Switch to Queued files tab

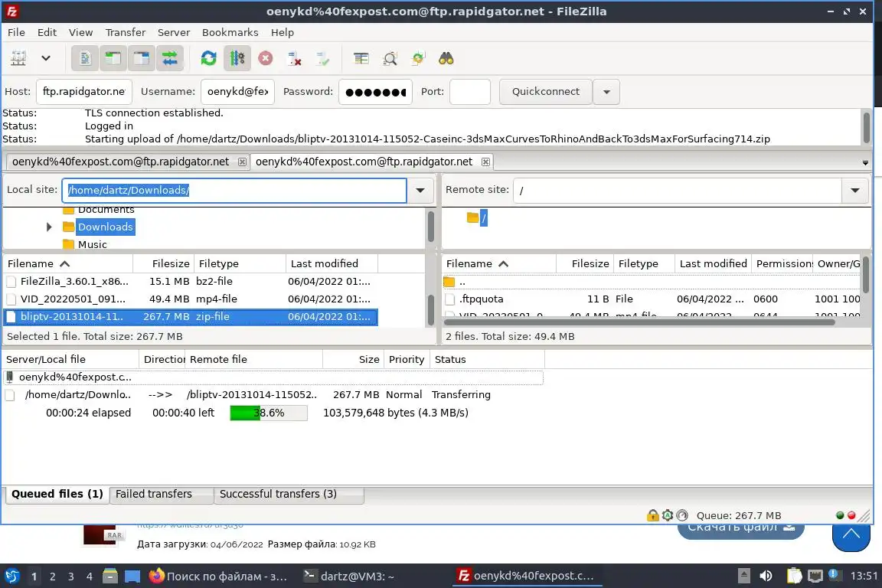pos(57,494)
